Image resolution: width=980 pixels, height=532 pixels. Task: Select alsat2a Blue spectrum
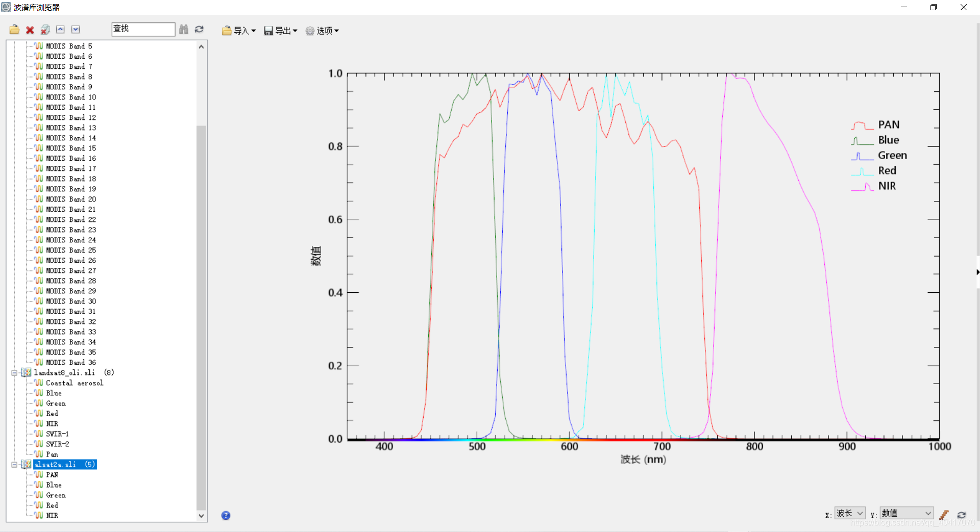[x=54, y=485]
